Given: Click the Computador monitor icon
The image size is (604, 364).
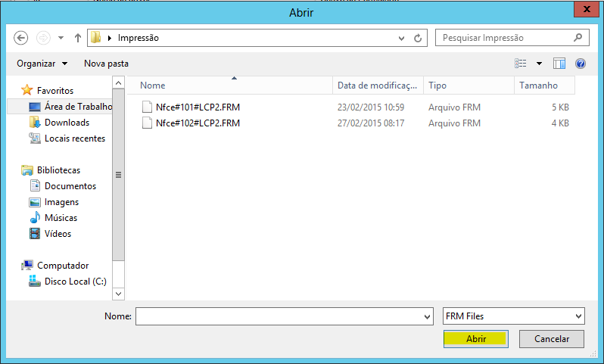Looking at the screenshot, I should [x=27, y=265].
